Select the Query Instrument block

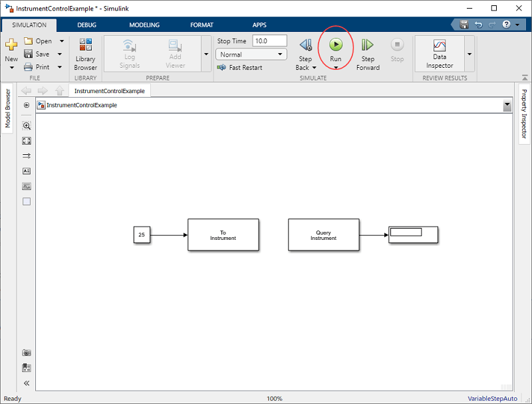click(324, 235)
